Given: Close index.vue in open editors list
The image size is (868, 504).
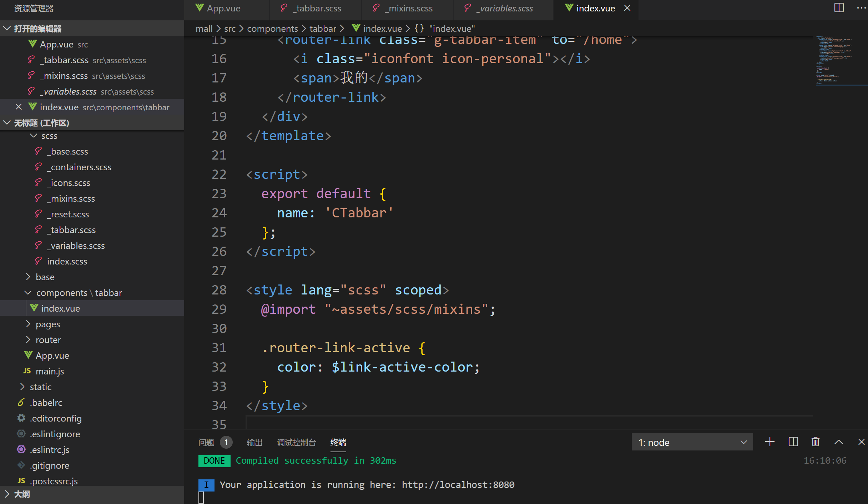Looking at the screenshot, I should pos(19,107).
